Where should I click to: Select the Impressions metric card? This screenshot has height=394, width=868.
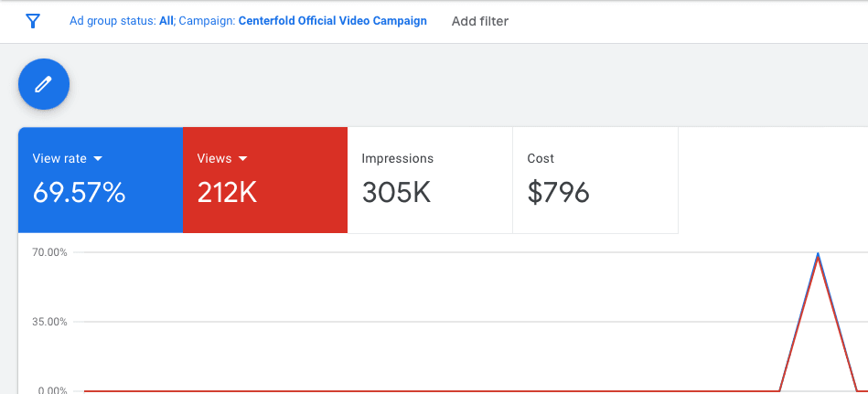(430, 180)
